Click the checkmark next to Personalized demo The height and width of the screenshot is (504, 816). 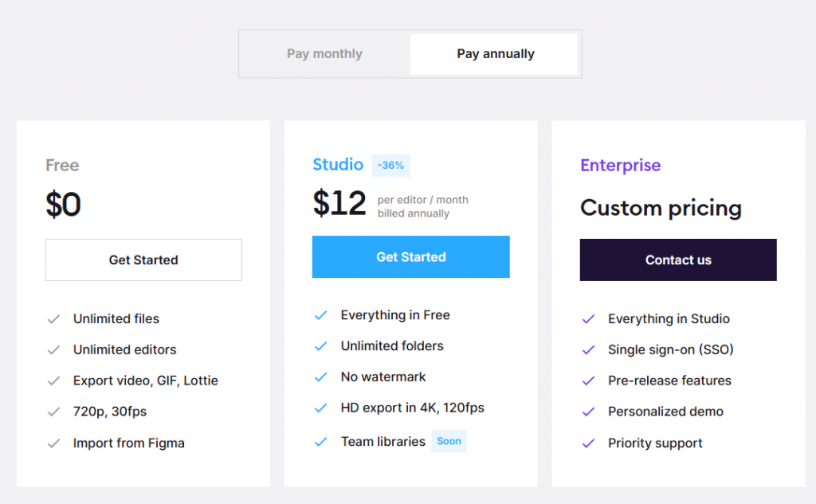[x=588, y=412]
